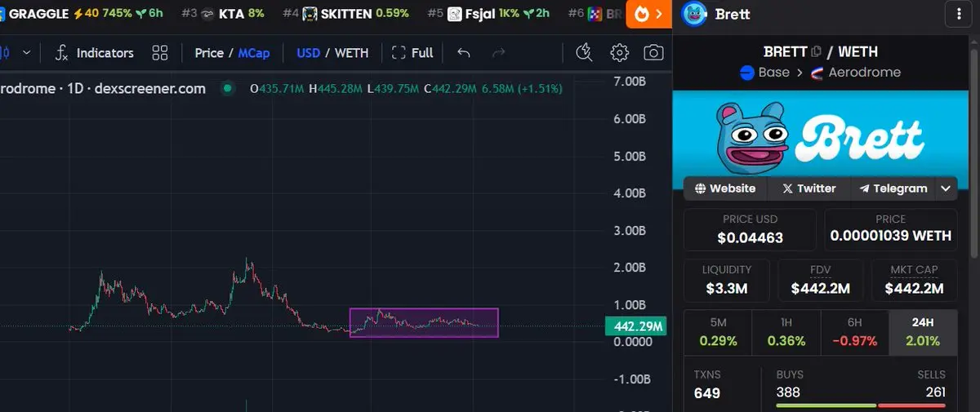Open the Indicators menu
The height and width of the screenshot is (412, 980).
pyautogui.click(x=93, y=53)
